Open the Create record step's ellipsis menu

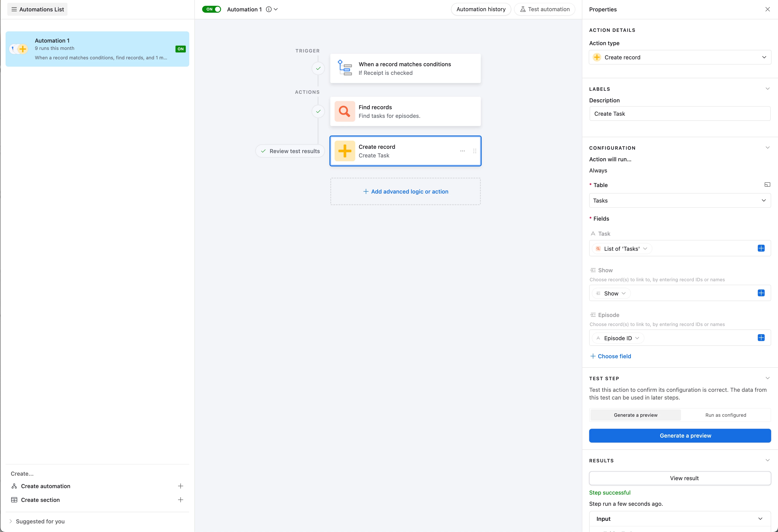point(462,151)
